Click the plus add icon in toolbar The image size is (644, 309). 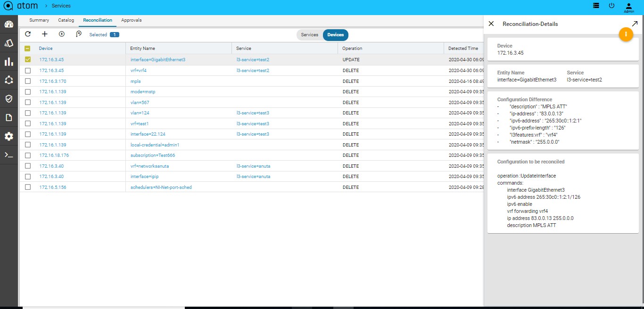pyautogui.click(x=45, y=34)
